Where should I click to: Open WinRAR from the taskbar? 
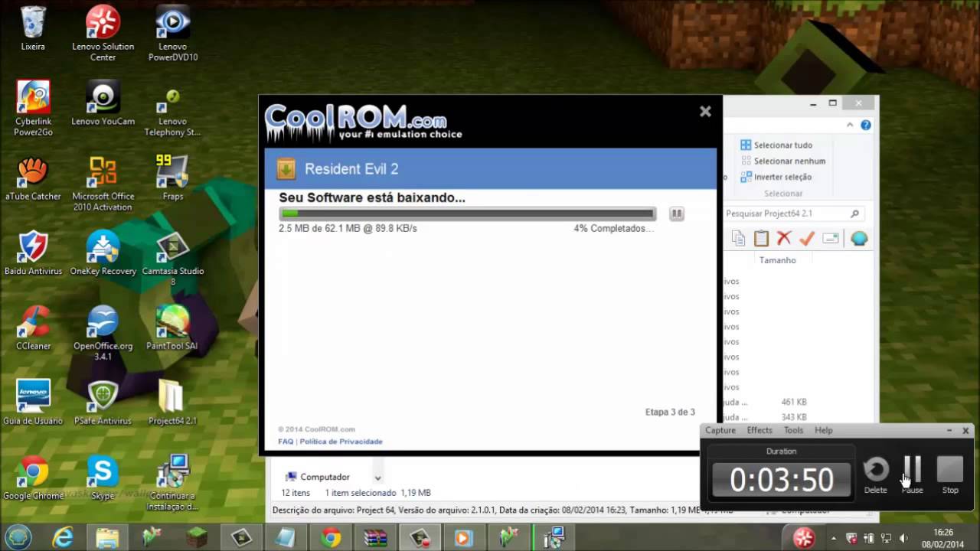pyautogui.click(x=375, y=537)
